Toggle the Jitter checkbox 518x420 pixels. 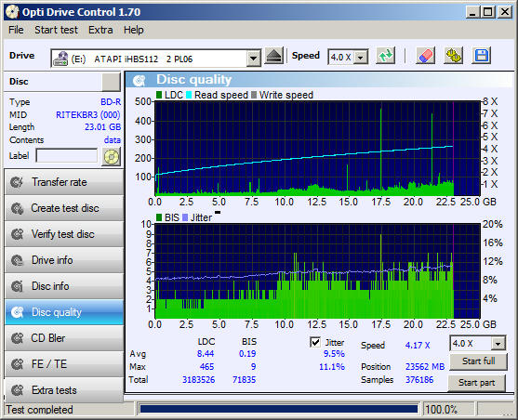[x=315, y=342]
